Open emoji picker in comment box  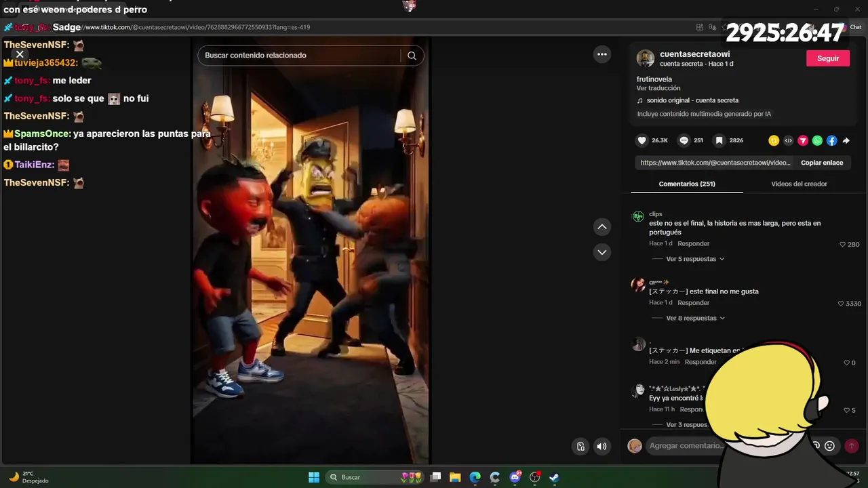tap(829, 446)
